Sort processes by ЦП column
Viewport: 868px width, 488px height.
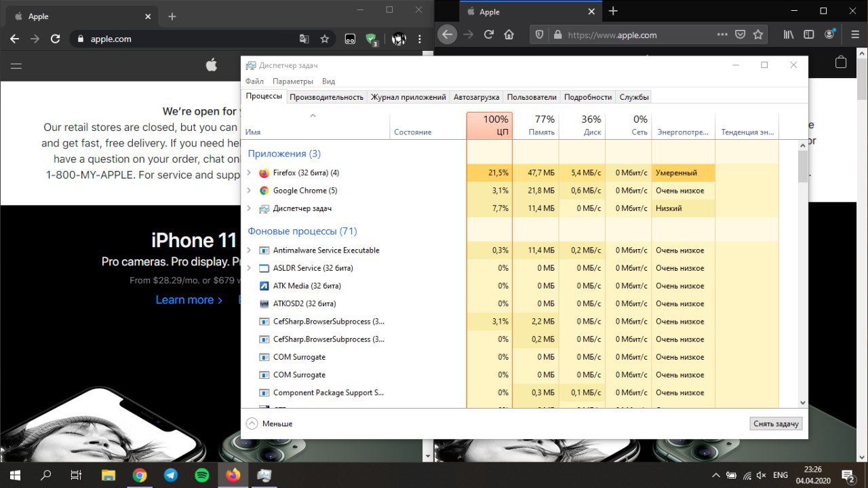click(x=489, y=126)
